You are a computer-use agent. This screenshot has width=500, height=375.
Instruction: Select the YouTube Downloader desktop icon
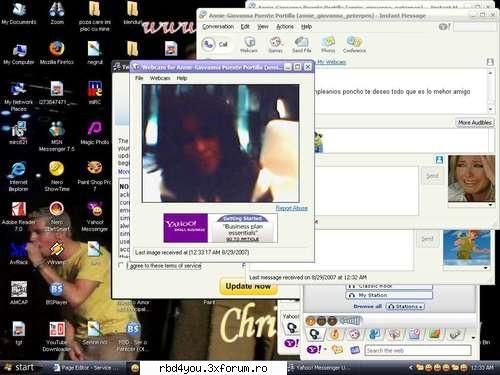tap(57, 336)
